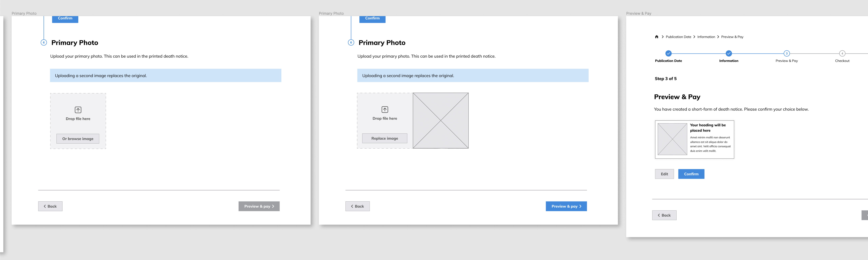Click the completed Information step checkmark

click(x=728, y=53)
